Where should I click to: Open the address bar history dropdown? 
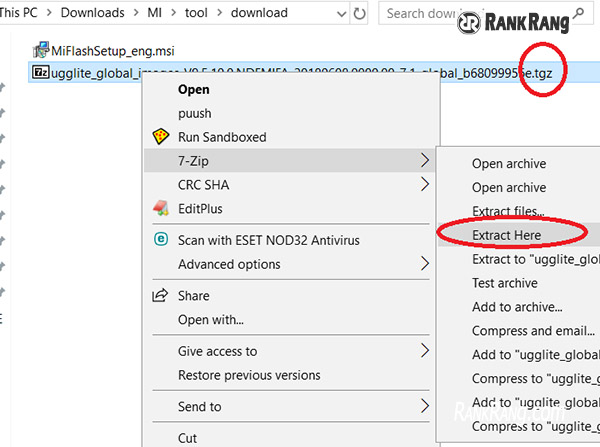coord(341,14)
